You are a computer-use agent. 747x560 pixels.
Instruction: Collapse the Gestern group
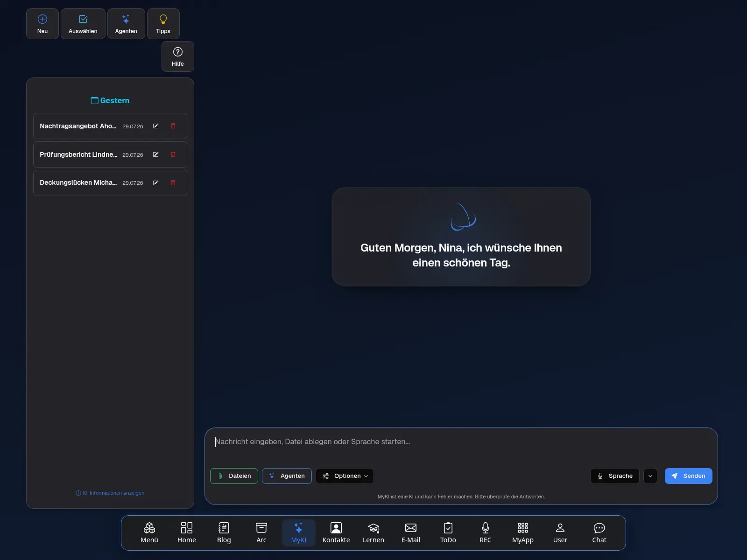coord(110,100)
